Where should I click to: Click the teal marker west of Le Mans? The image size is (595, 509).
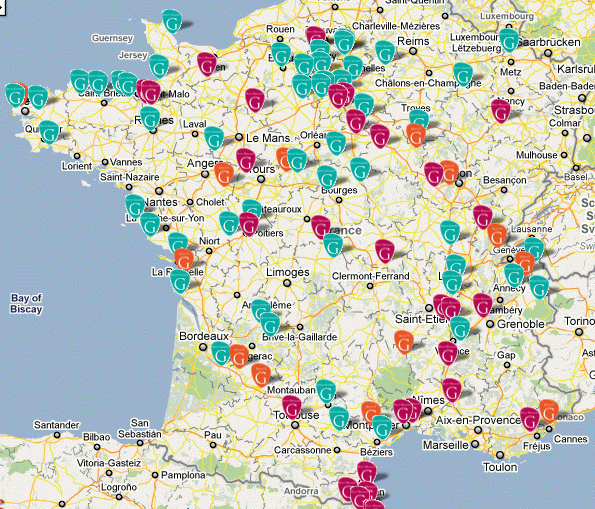[214, 138]
